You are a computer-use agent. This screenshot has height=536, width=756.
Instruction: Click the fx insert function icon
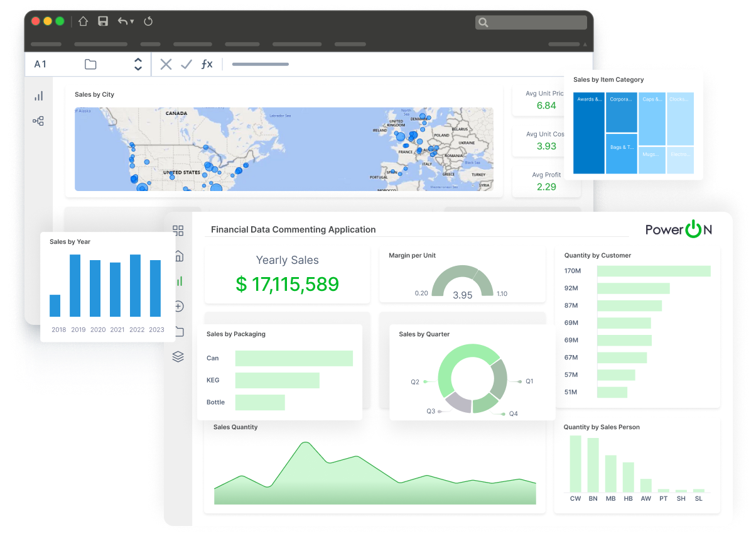click(207, 63)
